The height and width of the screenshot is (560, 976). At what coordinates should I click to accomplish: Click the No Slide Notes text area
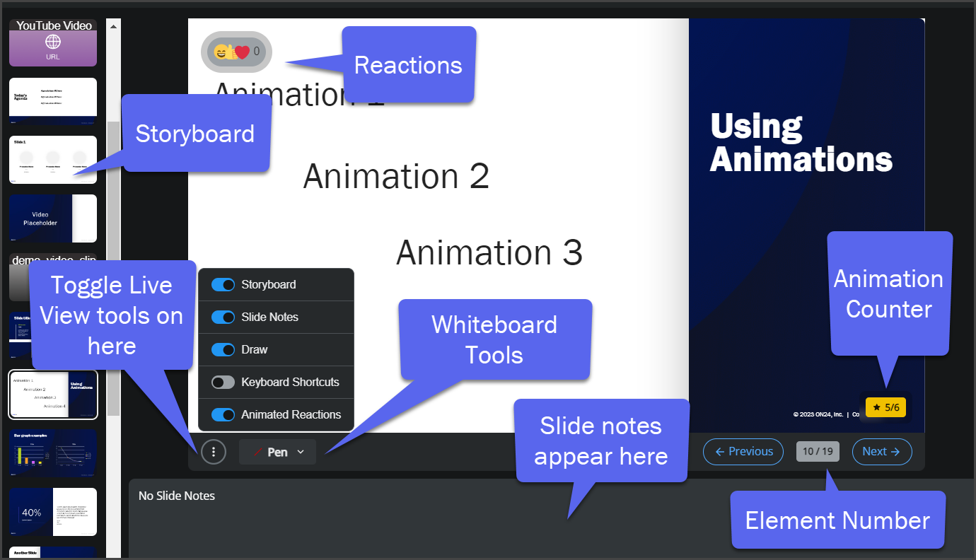[x=552, y=518]
